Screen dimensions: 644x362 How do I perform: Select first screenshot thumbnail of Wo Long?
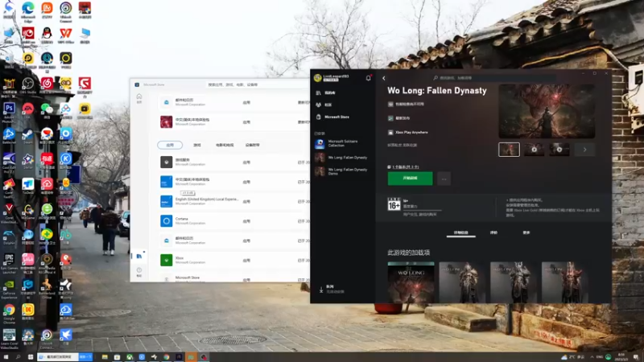509,150
